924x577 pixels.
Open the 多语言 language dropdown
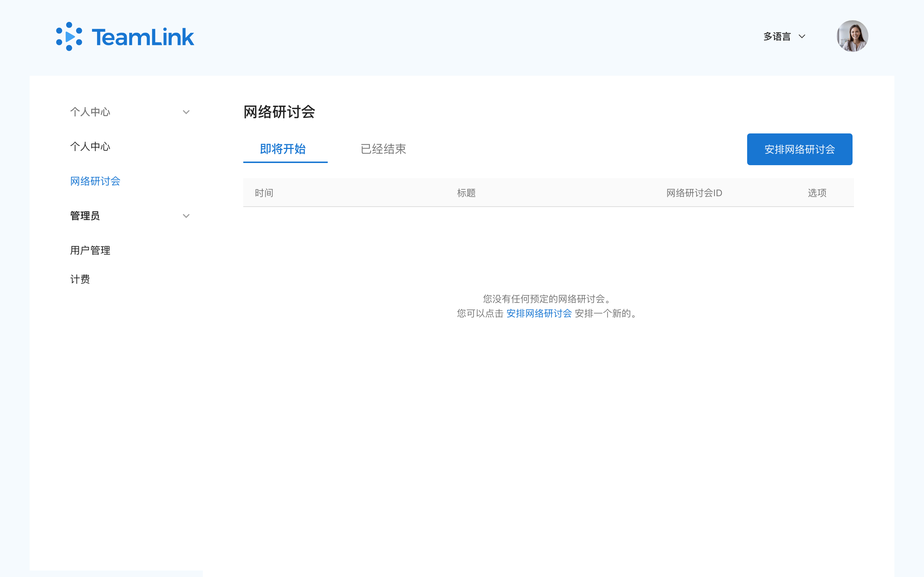pos(777,37)
